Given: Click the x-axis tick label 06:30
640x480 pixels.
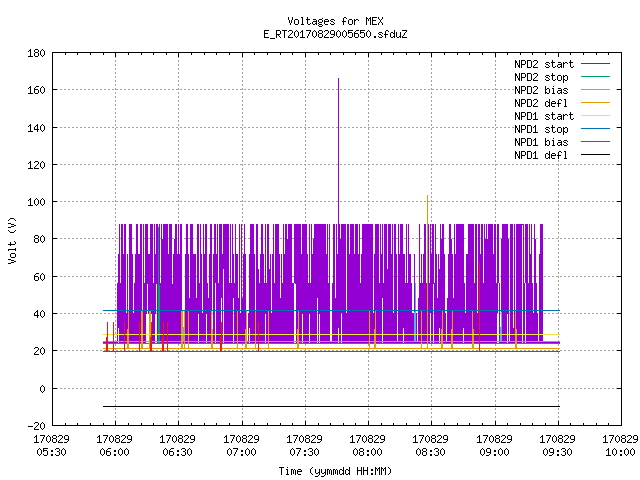Looking at the screenshot, I should 178,452.
